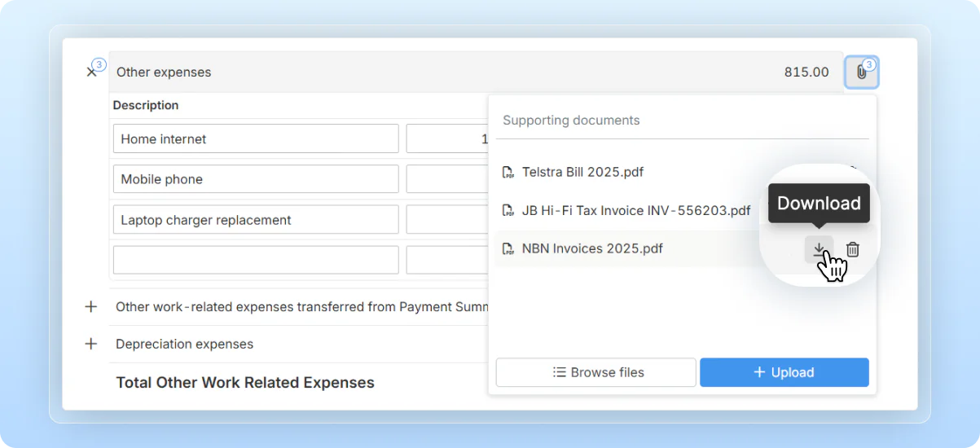Viewport: 980px width, 448px height.
Task: Click the Description column header
Action: point(146,105)
